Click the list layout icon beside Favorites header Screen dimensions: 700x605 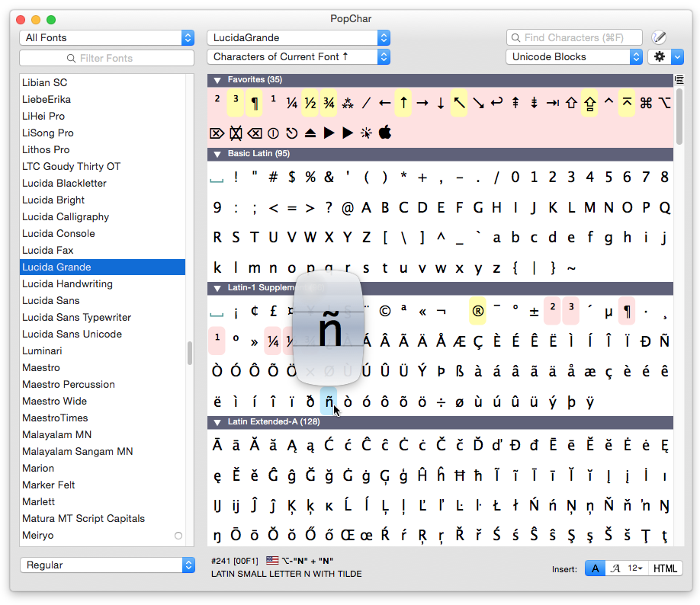pyautogui.click(x=679, y=80)
